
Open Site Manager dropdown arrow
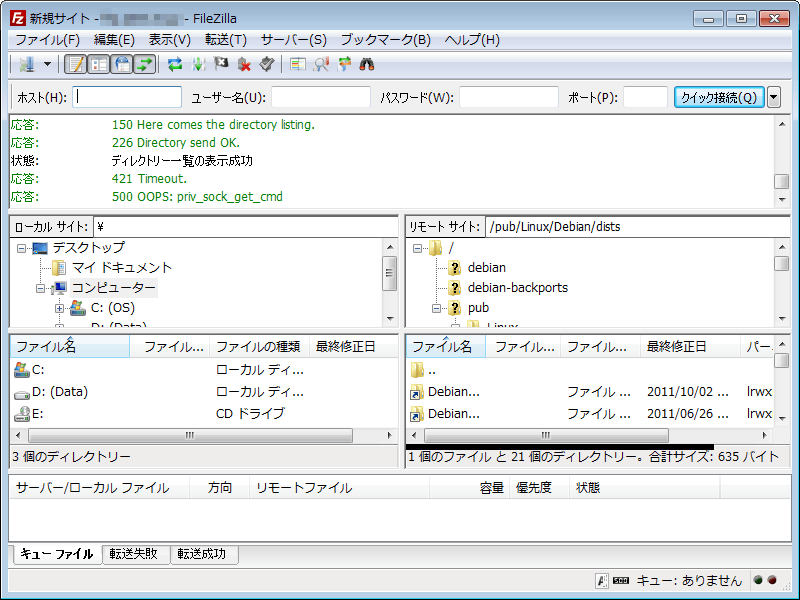[47, 64]
